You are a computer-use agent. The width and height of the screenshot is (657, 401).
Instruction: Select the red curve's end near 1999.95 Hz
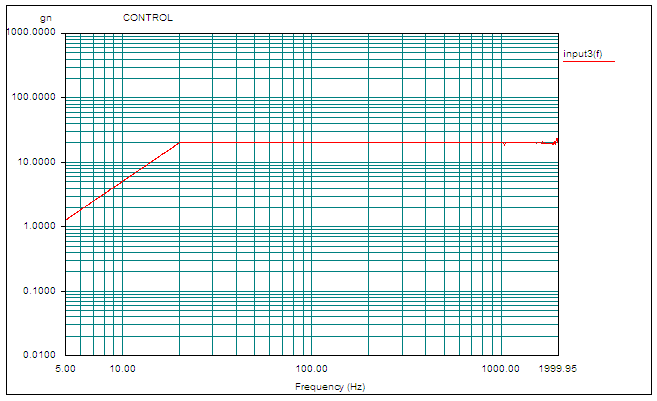click(557, 140)
